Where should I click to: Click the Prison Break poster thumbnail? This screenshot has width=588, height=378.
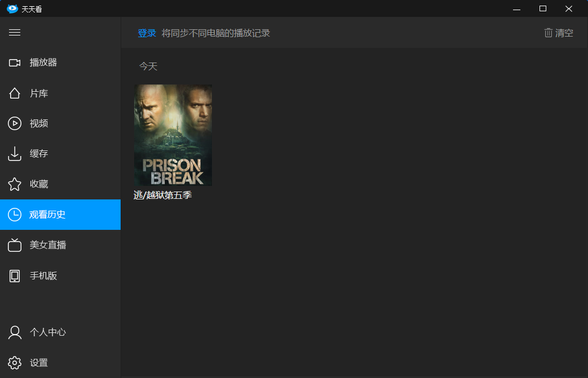click(x=173, y=135)
